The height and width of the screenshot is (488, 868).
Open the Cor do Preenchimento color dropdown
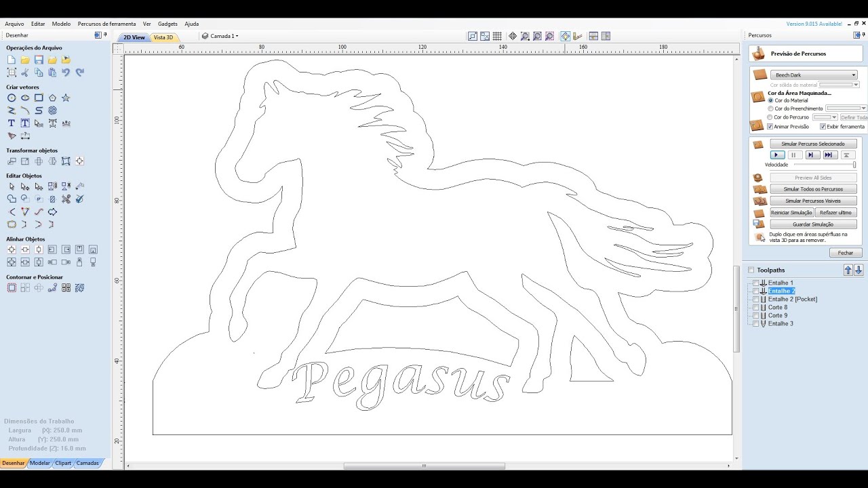coord(846,108)
